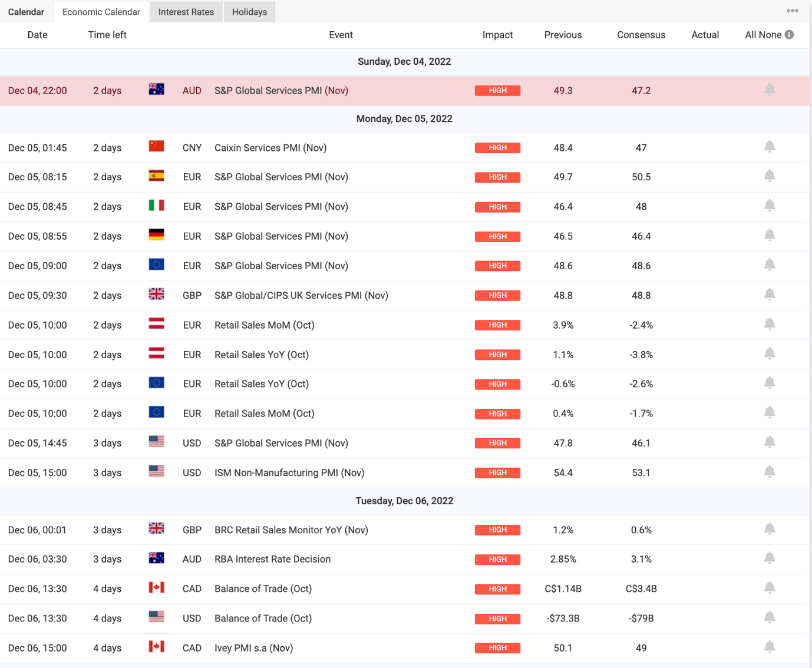Click the Canada flag on Ivey PMI row
812x668 pixels.
(x=156, y=647)
